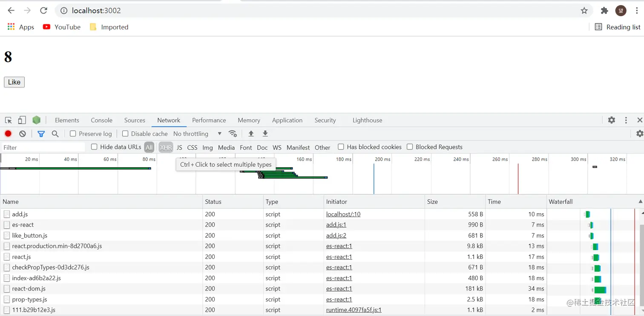Open the No throttling dropdown
The height and width of the screenshot is (316, 644).
[198, 133]
